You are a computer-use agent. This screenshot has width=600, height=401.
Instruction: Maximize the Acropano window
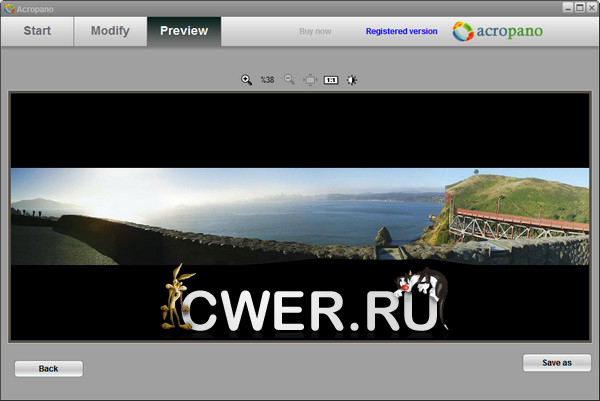580,8
